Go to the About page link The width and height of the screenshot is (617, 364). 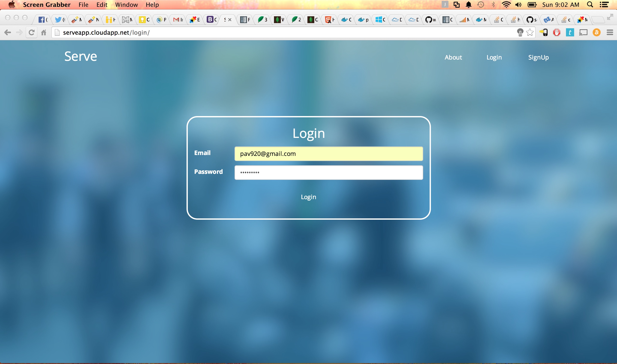[x=453, y=57]
